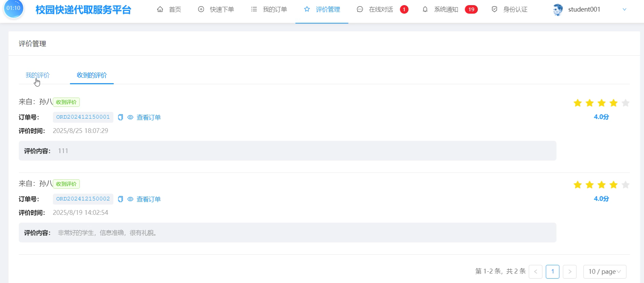Click the eye icon for order ORD202412150002

coord(130,199)
